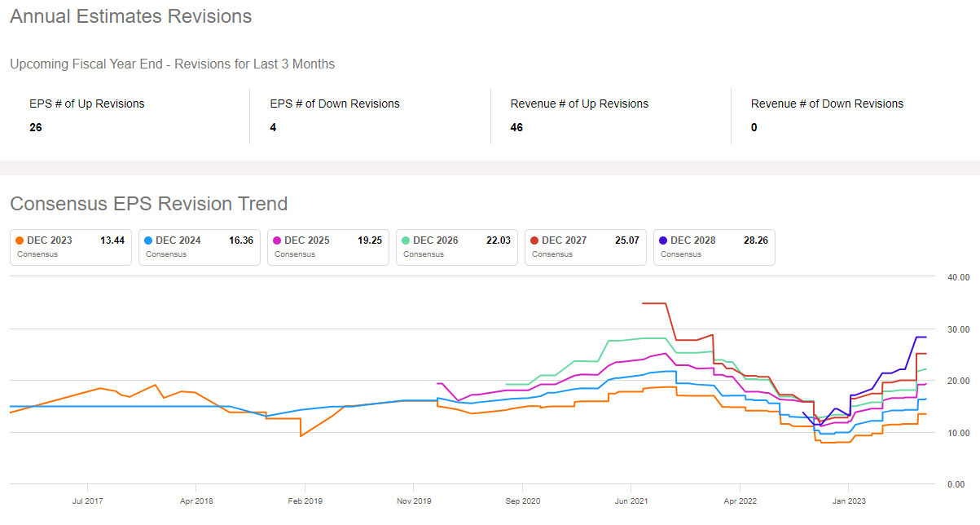980x525 pixels.
Task: Click the magenta dot beside DEC 2025
Action: [x=278, y=240]
